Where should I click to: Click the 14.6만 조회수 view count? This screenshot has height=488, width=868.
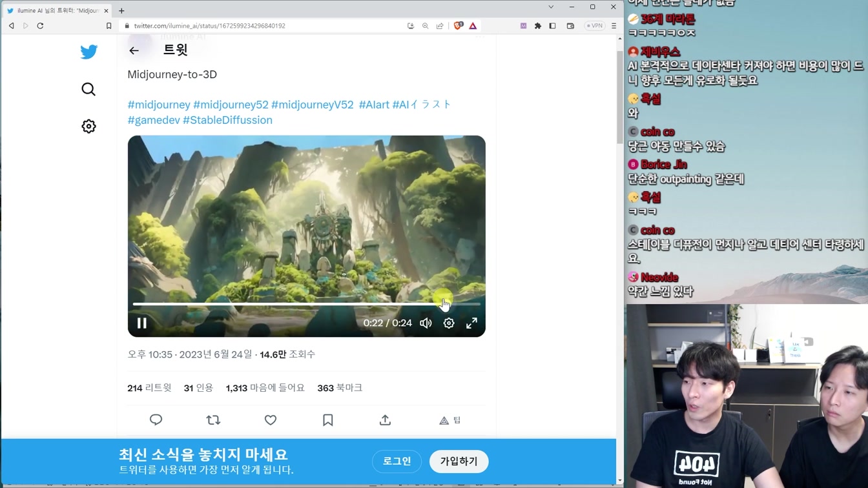pyautogui.click(x=287, y=354)
